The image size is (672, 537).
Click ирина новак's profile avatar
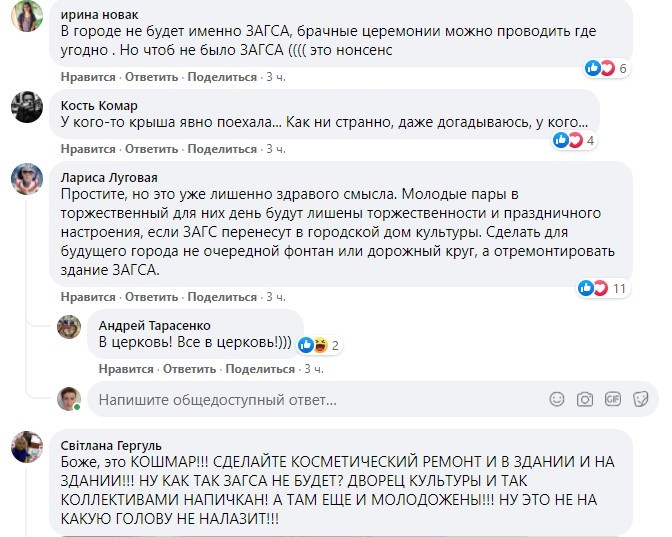coord(26,15)
